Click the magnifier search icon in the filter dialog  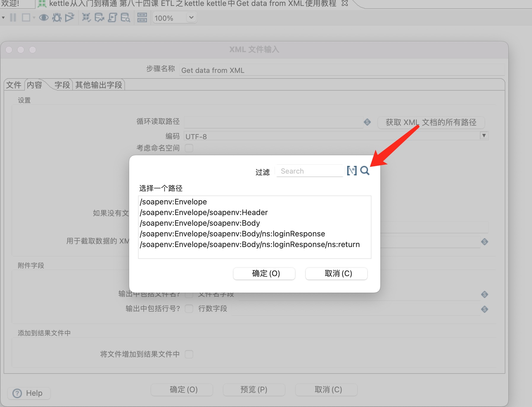point(365,171)
